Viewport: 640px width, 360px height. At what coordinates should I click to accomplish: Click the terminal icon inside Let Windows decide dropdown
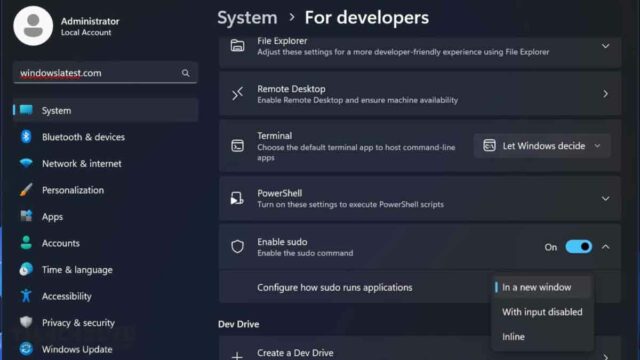(x=489, y=145)
